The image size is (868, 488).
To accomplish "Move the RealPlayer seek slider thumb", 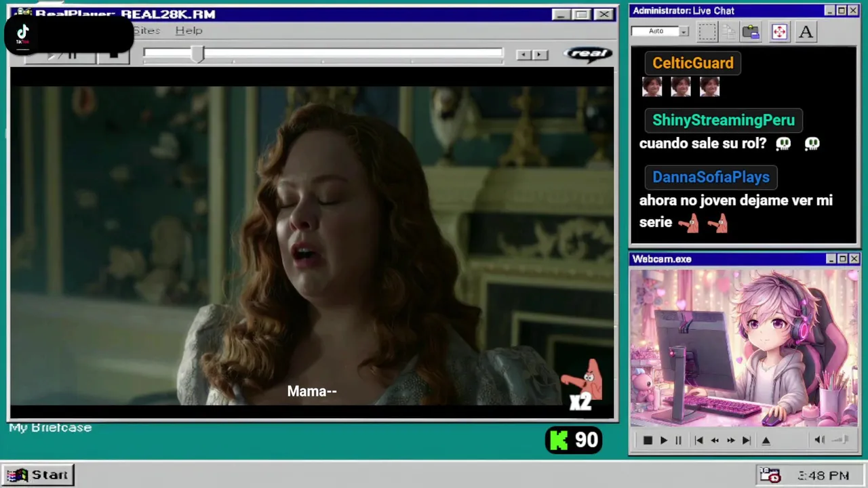I will coord(197,55).
